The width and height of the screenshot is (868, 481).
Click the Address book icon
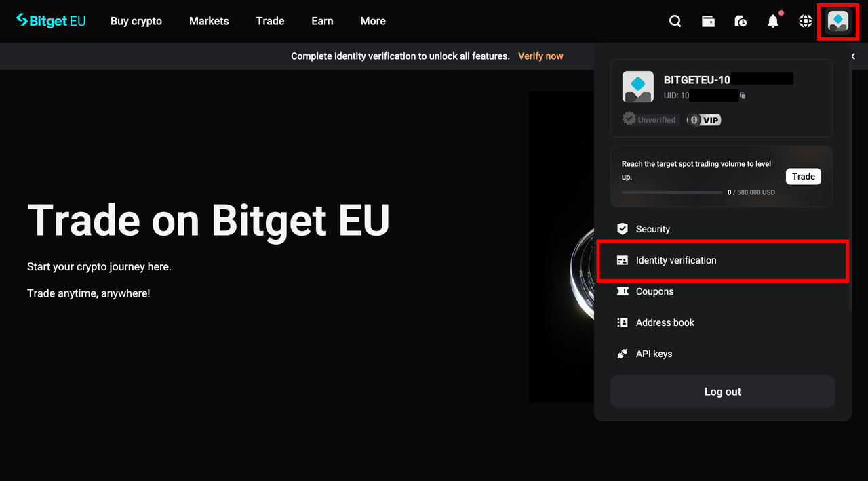(x=623, y=322)
